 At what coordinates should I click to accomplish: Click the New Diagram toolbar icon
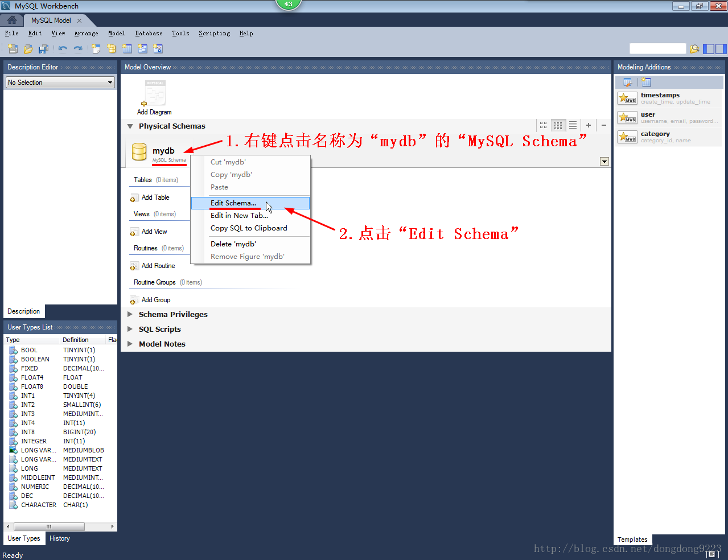96,49
